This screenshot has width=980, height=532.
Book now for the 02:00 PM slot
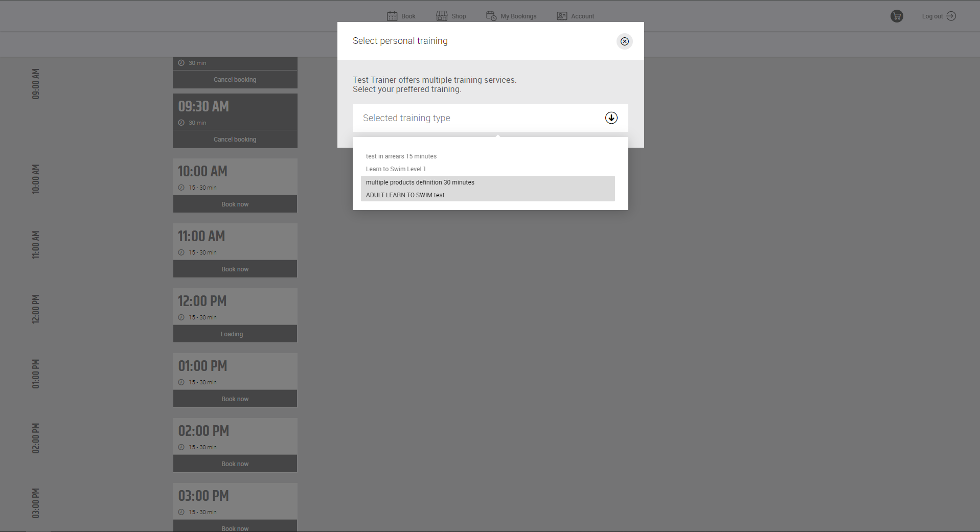(235, 464)
